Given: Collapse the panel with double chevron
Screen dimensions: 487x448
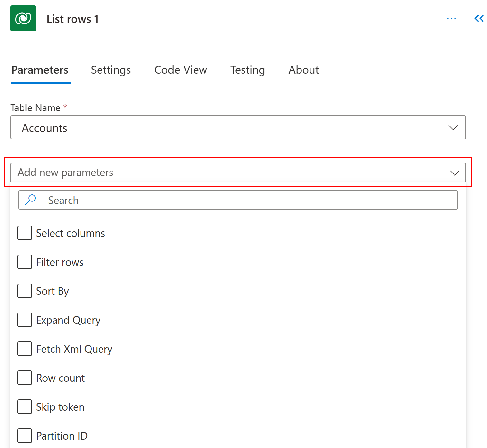Looking at the screenshot, I should 478,18.
